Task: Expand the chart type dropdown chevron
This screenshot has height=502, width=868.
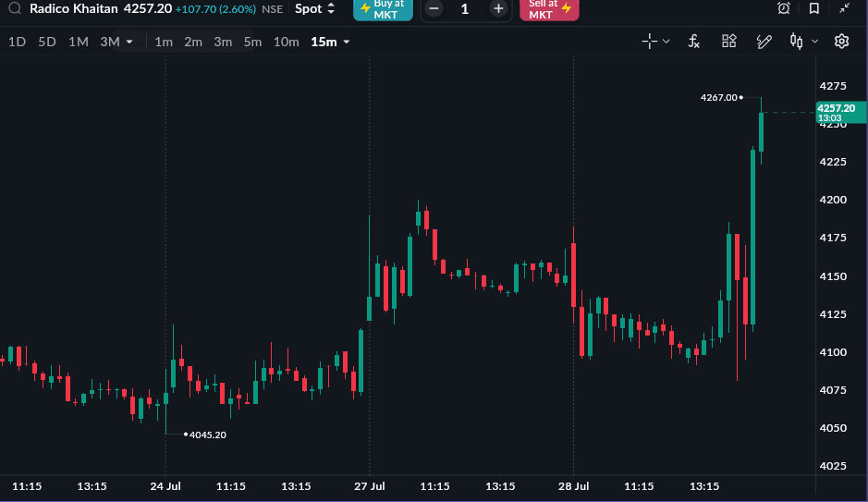Action: [815, 42]
